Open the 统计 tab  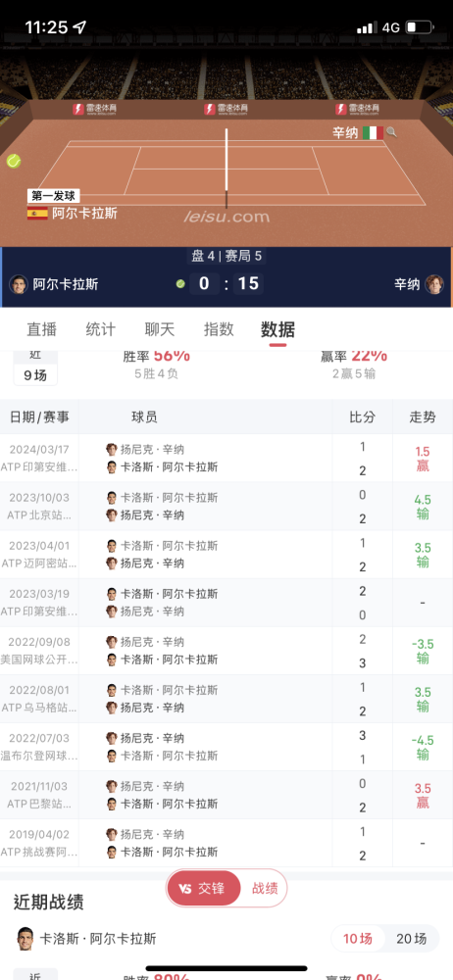point(100,329)
